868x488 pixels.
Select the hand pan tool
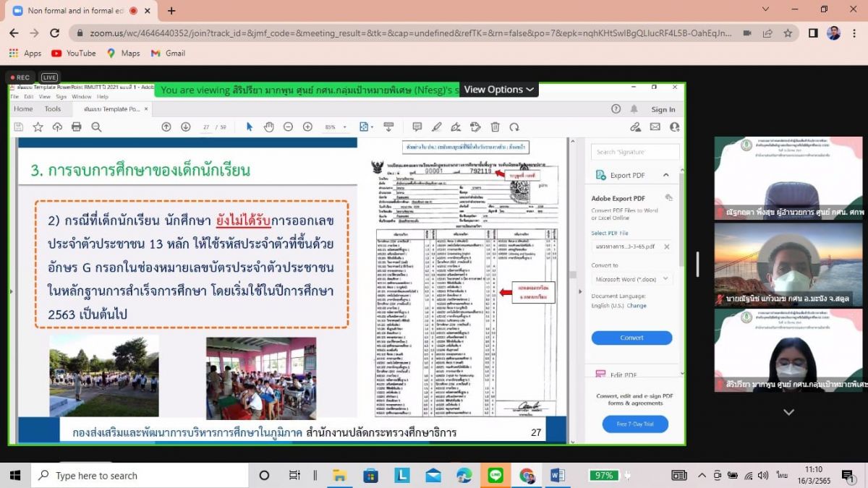tap(268, 127)
